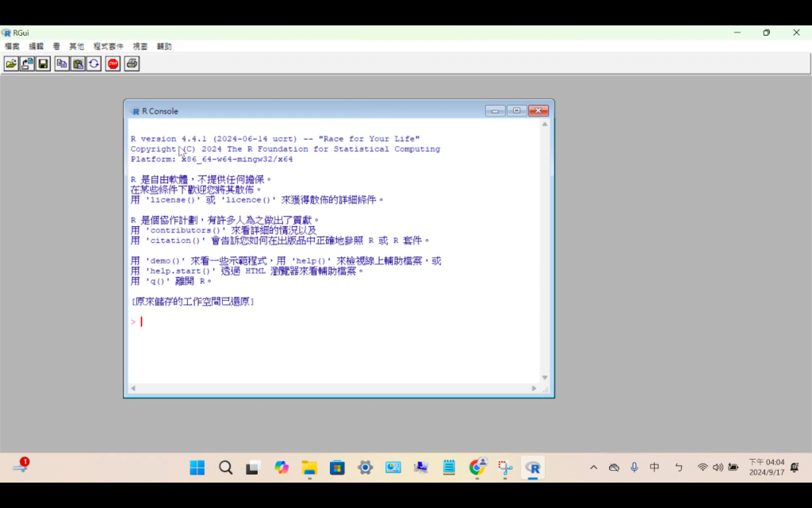The width and height of the screenshot is (812, 508).
Task: Click the RGui title bar R icon
Action: click(6, 33)
